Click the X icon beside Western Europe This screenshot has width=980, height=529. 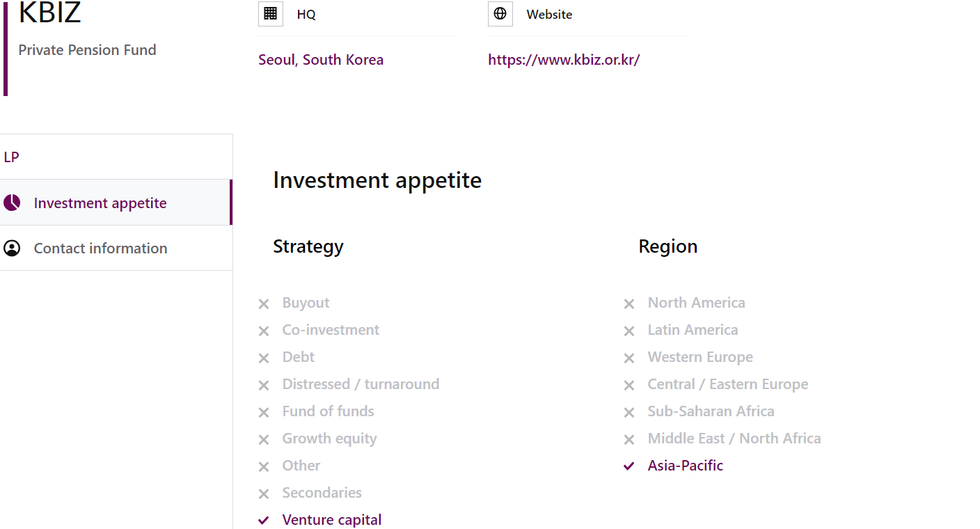point(629,358)
